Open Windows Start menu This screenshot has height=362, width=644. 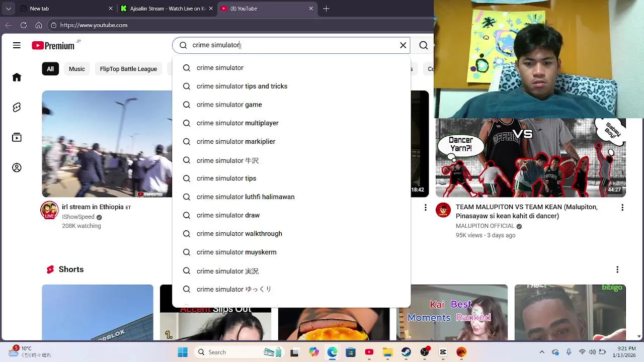[182, 352]
